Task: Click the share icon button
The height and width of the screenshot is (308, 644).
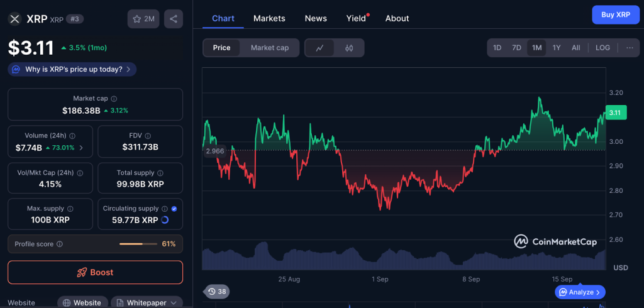Action: click(x=174, y=19)
